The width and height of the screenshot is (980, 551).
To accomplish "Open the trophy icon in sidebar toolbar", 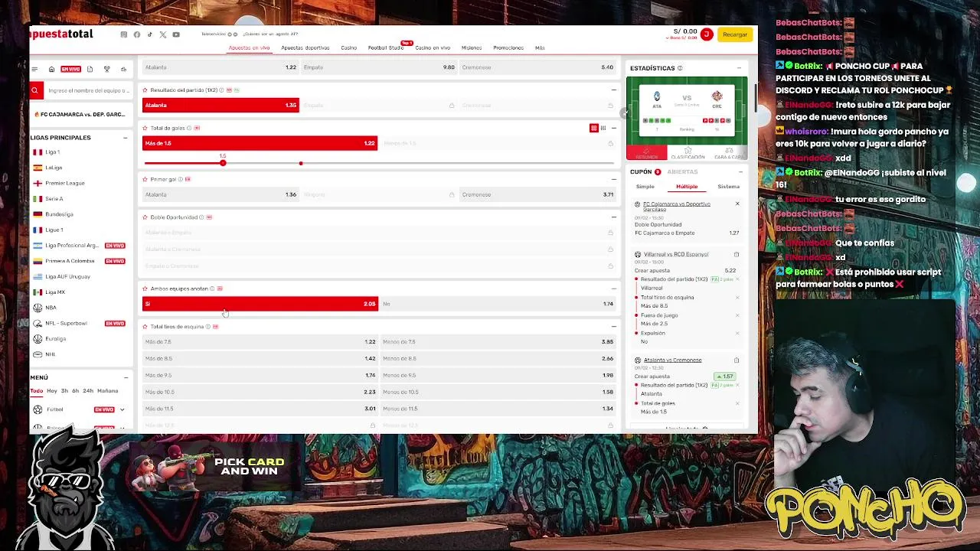I will click(x=106, y=69).
